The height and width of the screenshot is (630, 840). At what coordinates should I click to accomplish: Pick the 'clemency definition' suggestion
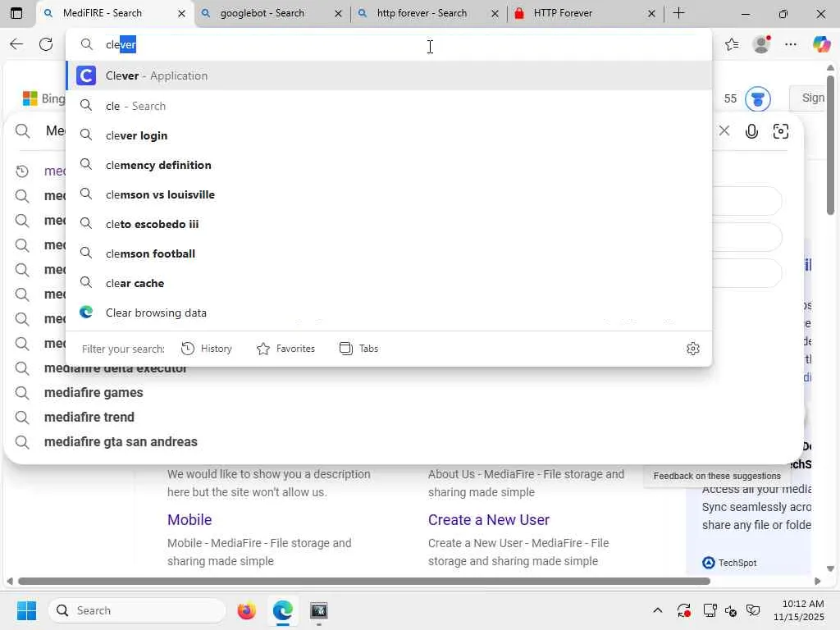coord(389,165)
